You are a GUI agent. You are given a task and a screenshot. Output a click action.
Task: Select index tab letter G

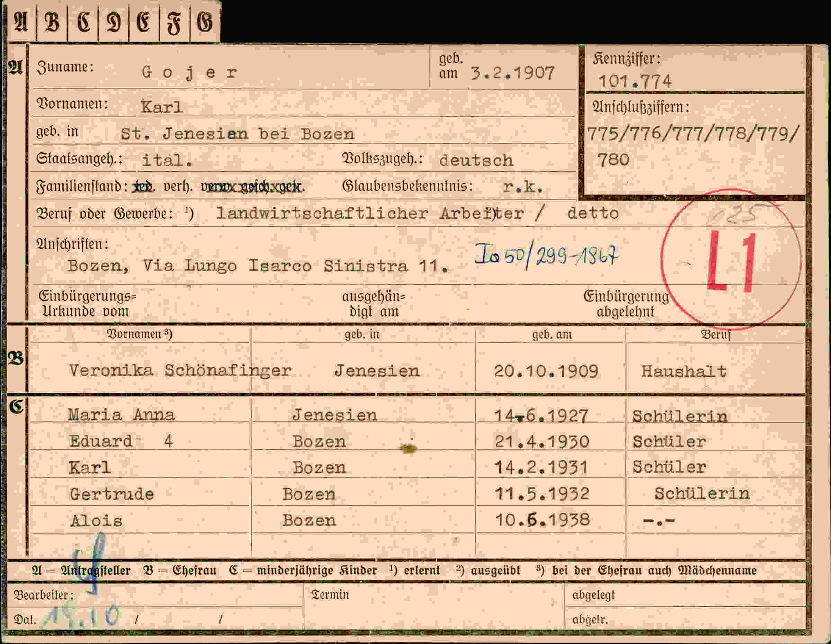point(205,21)
